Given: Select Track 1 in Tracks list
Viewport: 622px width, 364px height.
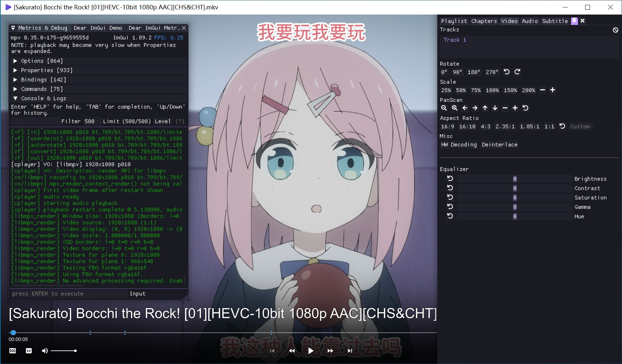Looking at the screenshot, I should tap(455, 40).
